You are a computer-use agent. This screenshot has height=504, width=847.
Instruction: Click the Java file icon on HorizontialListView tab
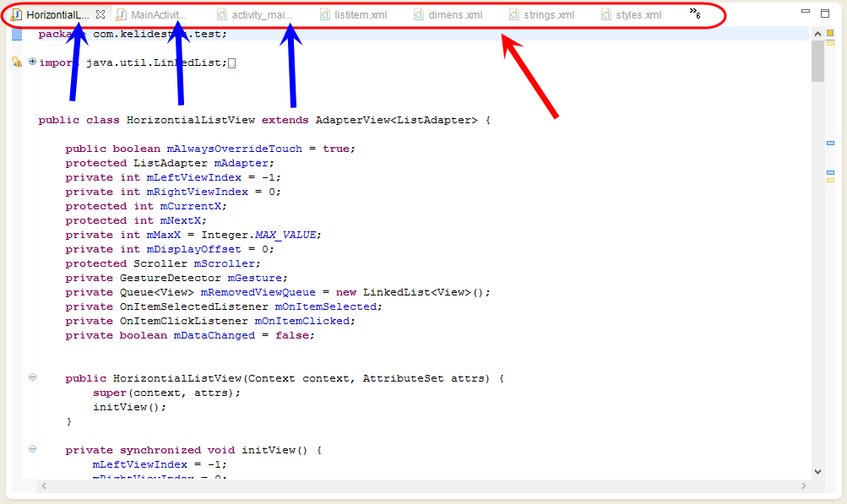[17, 14]
